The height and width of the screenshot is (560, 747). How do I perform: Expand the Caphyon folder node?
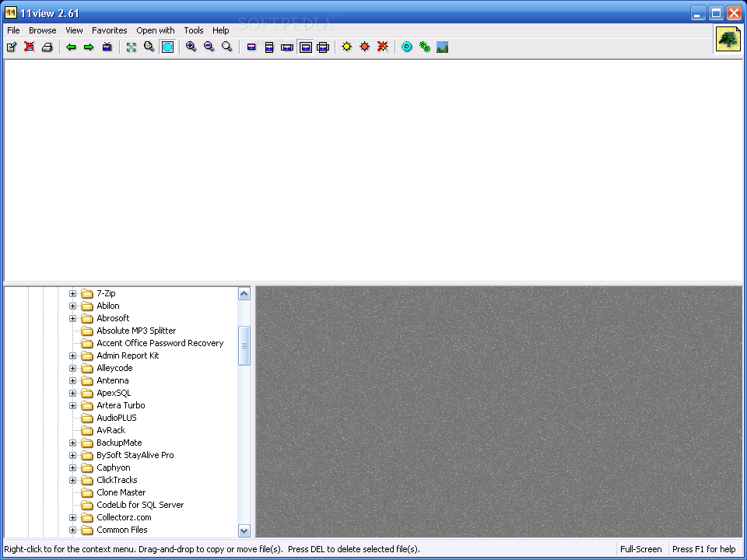click(x=72, y=467)
